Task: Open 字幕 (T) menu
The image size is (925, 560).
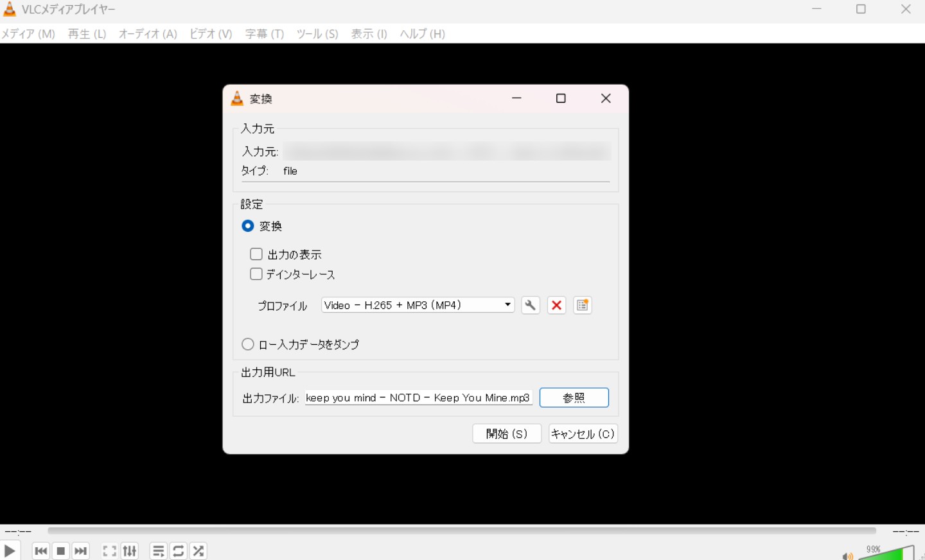Action: tap(264, 34)
